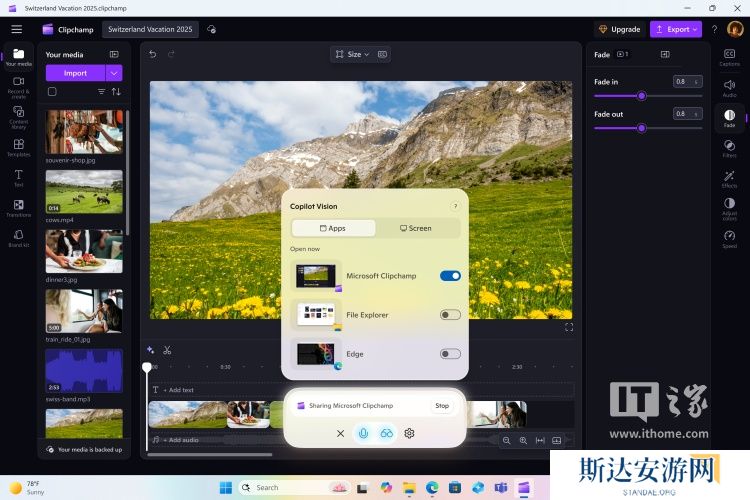Image resolution: width=750 pixels, height=500 pixels.
Task: Open the Captions panel icon
Action: (x=729, y=57)
